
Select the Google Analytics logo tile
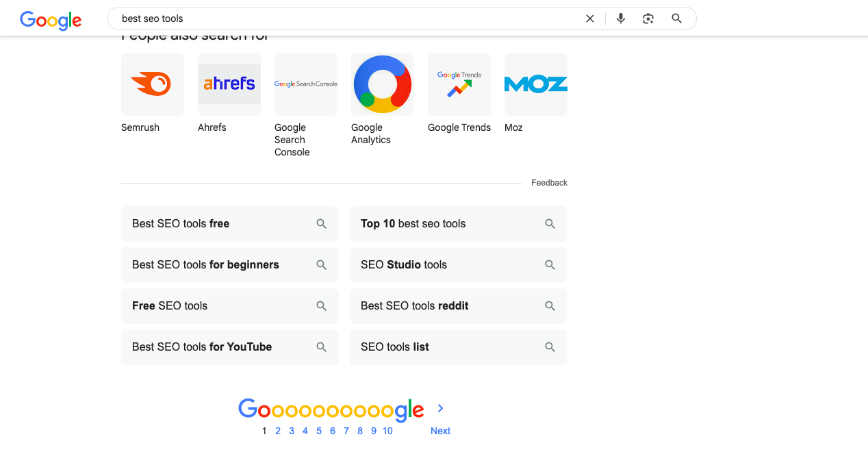[383, 84]
